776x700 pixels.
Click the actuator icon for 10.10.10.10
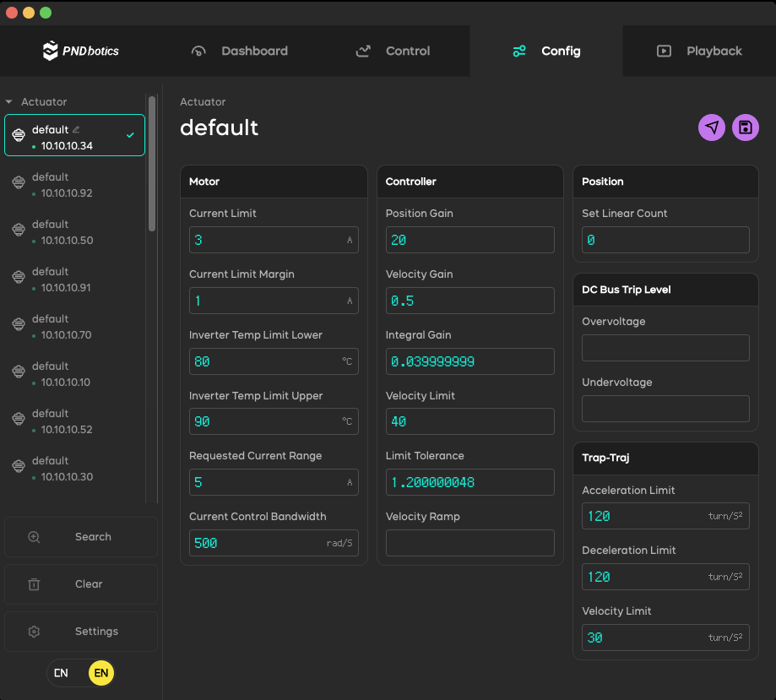pos(19,372)
